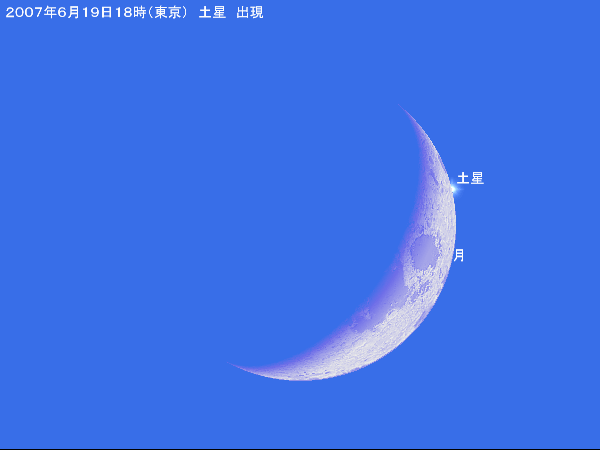Image resolution: width=600 pixels, height=450 pixels.
Task: Click the bright Saturn point at the Moon's edge
Action: coord(453,189)
